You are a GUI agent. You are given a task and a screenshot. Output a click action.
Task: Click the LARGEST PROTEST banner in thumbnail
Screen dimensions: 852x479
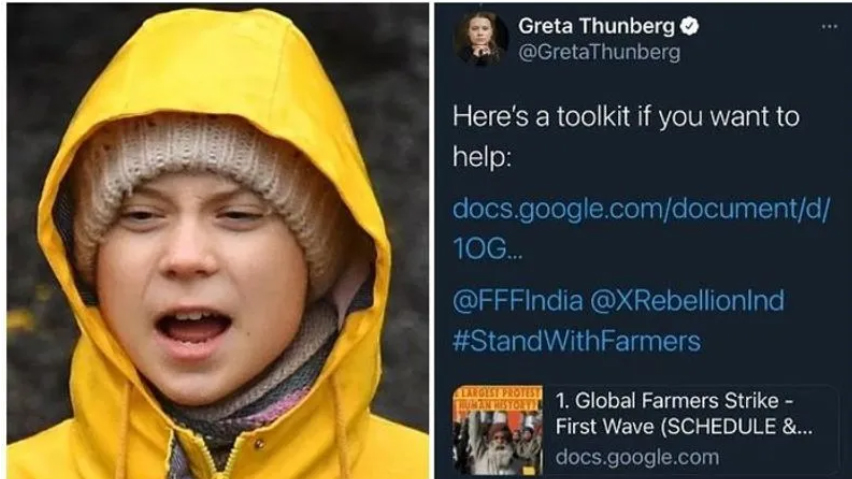(498, 398)
